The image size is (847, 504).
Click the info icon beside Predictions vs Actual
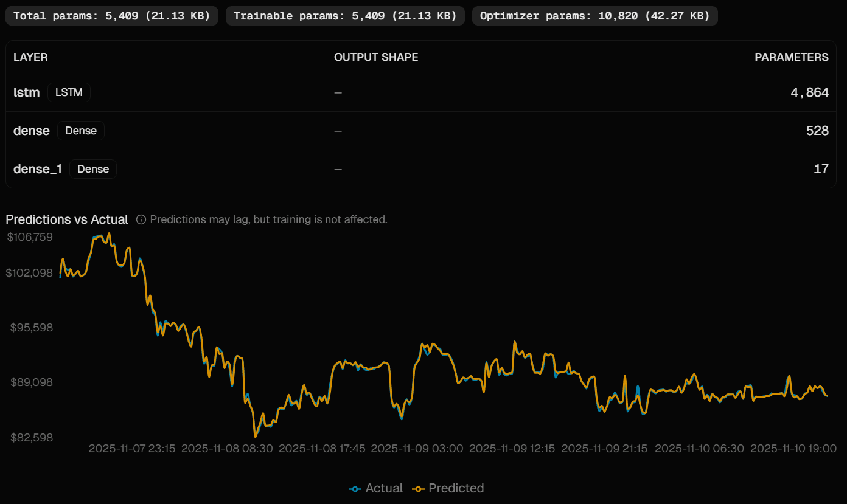[x=141, y=219]
